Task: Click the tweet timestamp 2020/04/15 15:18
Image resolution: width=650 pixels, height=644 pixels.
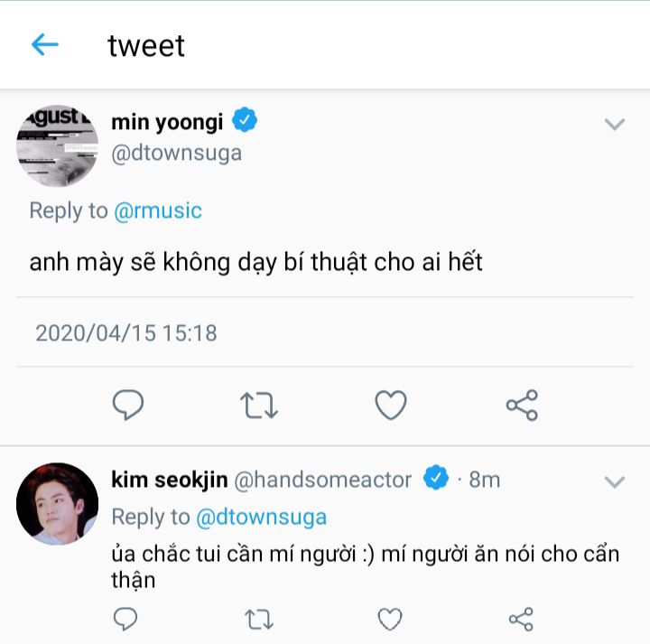Action: (126, 332)
